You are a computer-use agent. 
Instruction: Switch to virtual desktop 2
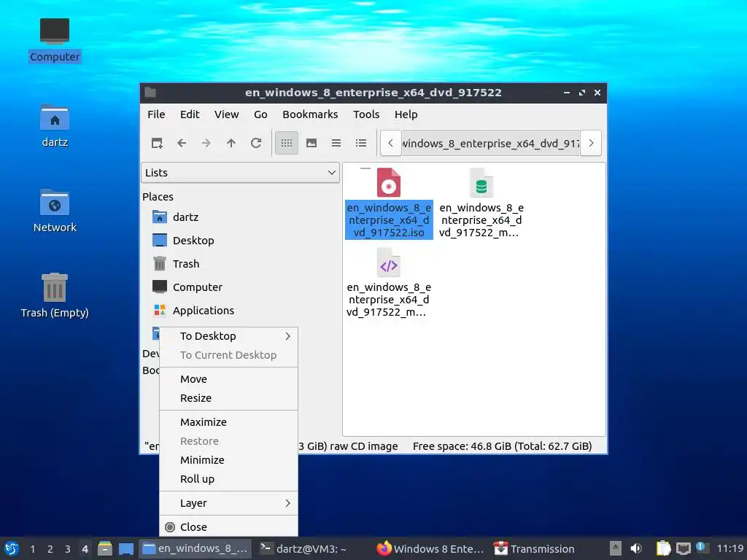tap(50, 549)
